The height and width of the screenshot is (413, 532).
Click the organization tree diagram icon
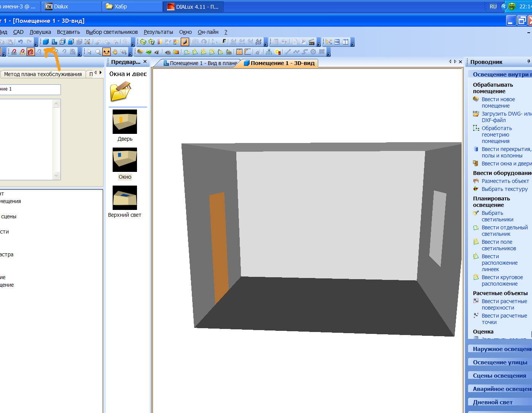[x=269, y=52]
